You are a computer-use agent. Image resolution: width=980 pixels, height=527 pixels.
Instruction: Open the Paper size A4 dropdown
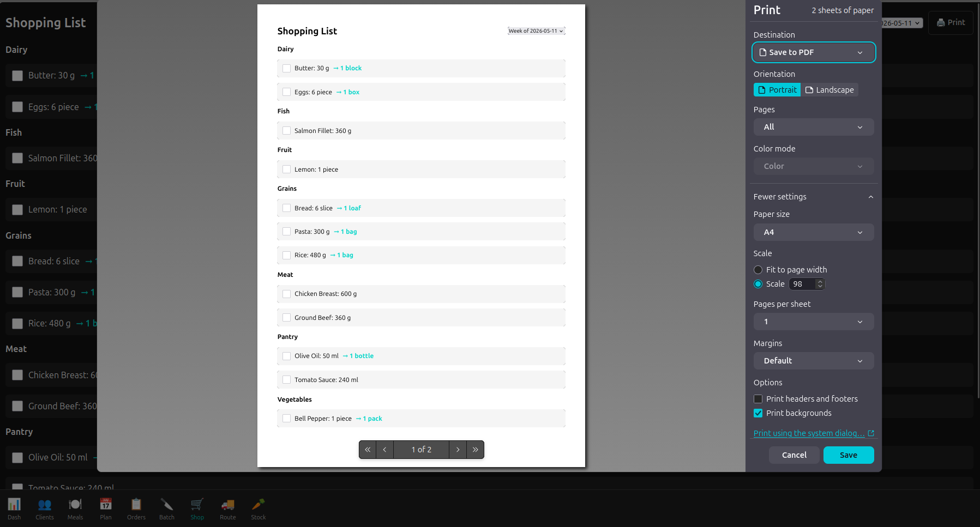(x=814, y=232)
